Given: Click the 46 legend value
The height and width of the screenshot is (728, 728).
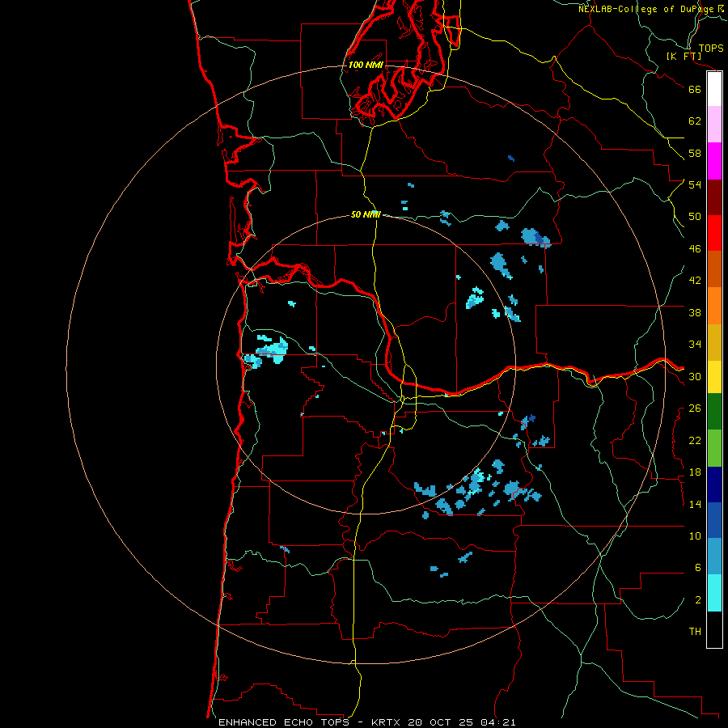Looking at the screenshot, I should (x=695, y=249).
